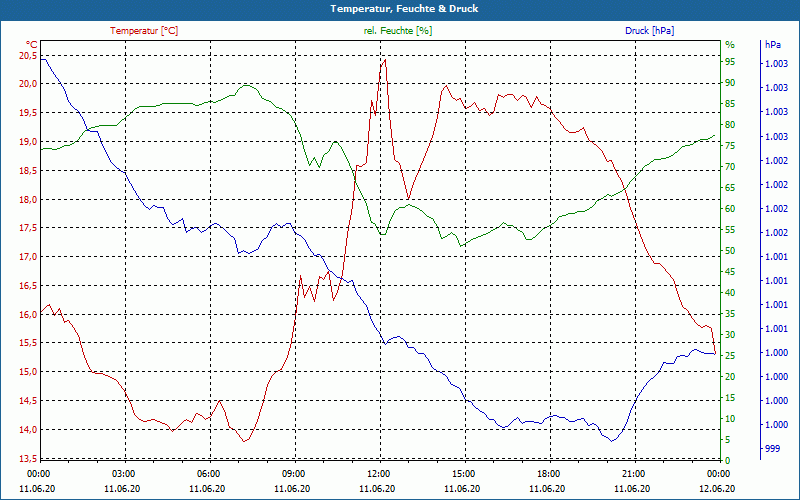The width and height of the screenshot is (800, 500).
Task: Click the '60' humidity axis tick
Action: [730, 209]
